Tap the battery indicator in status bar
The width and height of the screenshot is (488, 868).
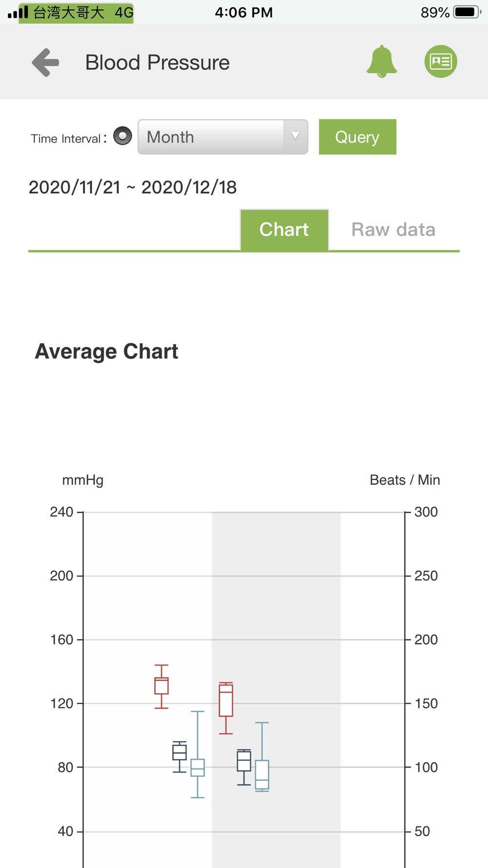coord(467,12)
